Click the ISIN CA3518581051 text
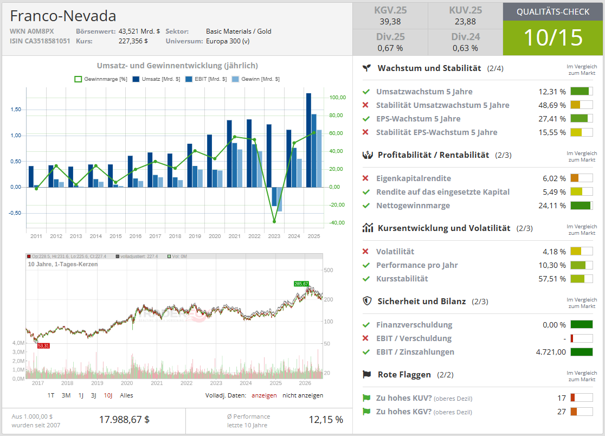The image size is (605, 436). [x=40, y=41]
